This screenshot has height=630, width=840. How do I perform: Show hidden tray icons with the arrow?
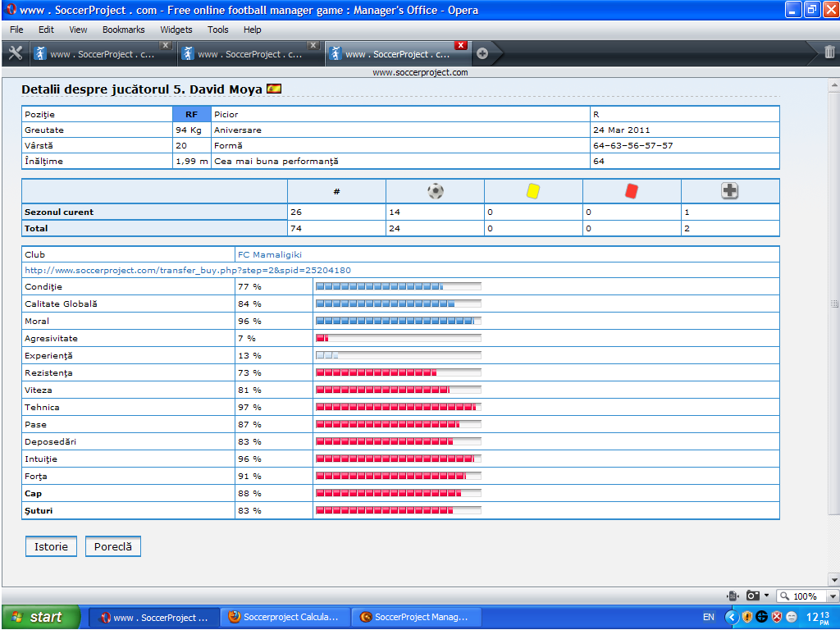pyautogui.click(x=732, y=617)
